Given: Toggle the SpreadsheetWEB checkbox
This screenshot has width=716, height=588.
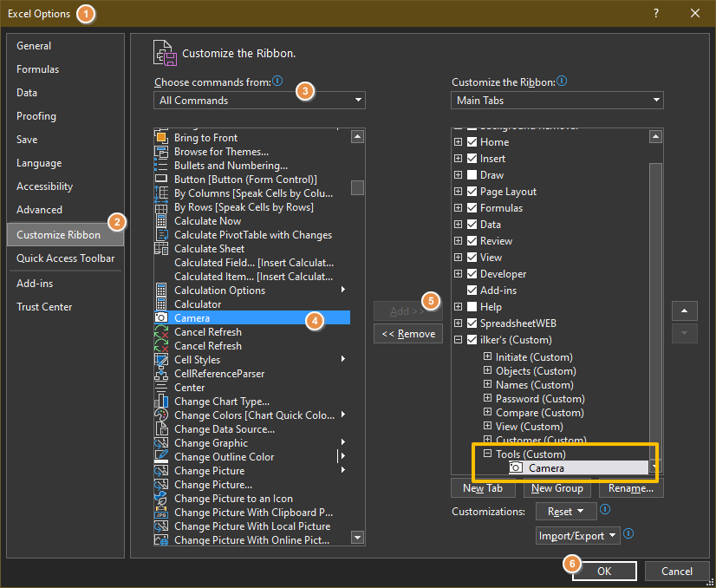Looking at the screenshot, I should (x=472, y=323).
